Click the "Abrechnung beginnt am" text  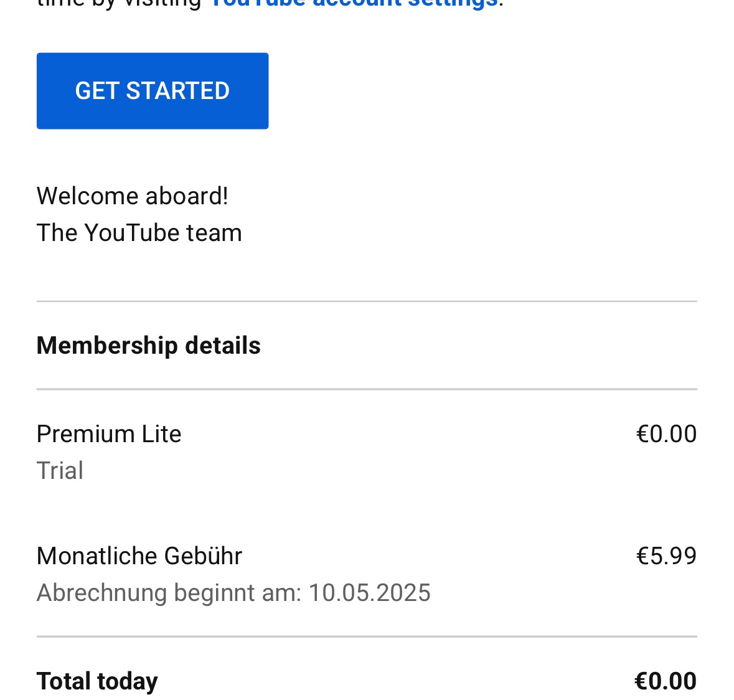tap(169, 593)
